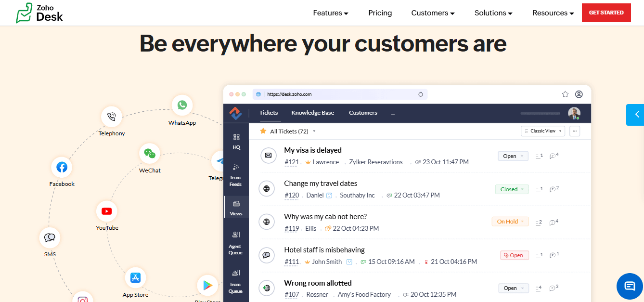Click web icon on travel dates ticket
The width and height of the screenshot is (644, 302).
(267, 189)
